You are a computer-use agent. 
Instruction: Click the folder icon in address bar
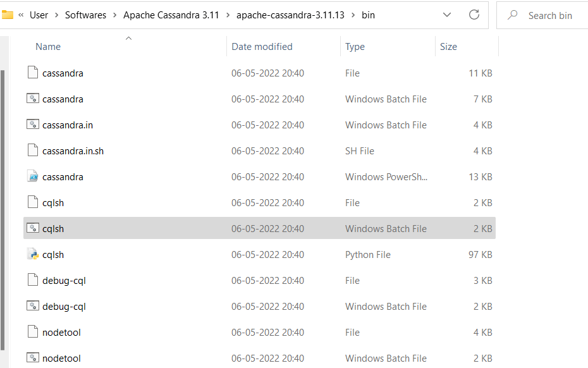8,15
